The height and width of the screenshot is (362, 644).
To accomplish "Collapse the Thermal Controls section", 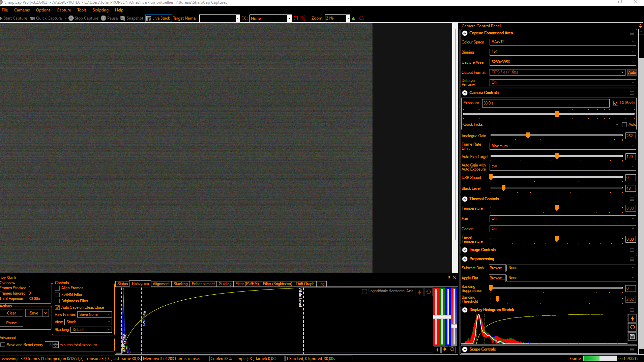I will click(x=465, y=199).
